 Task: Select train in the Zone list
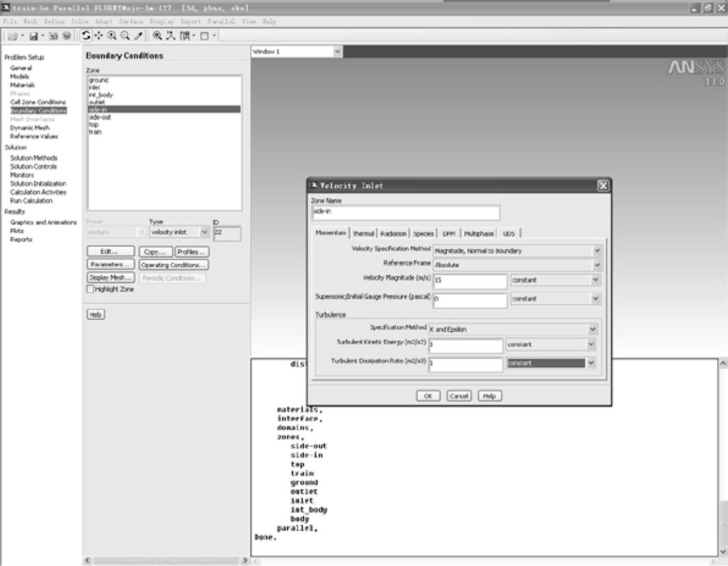tap(95, 132)
